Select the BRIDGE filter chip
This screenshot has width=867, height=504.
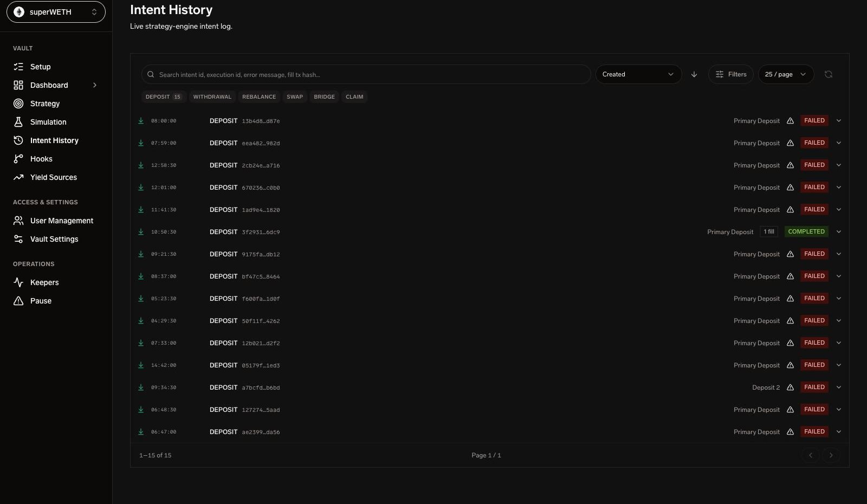[325, 97]
